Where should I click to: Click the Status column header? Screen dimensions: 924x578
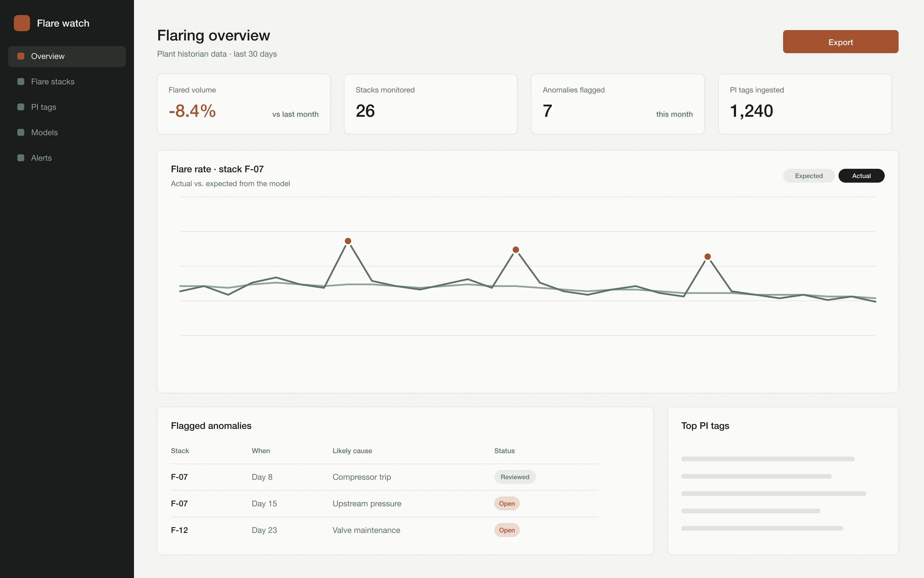click(504, 451)
